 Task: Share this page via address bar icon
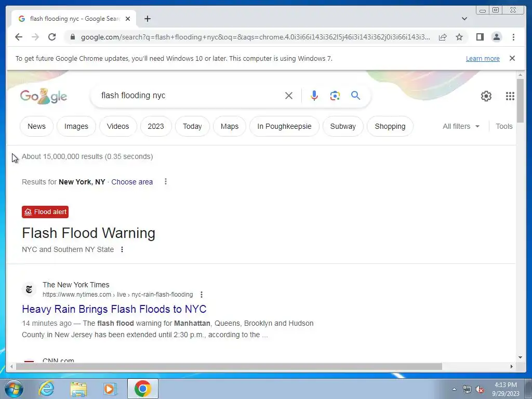pyautogui.click(x=443, y=37)
